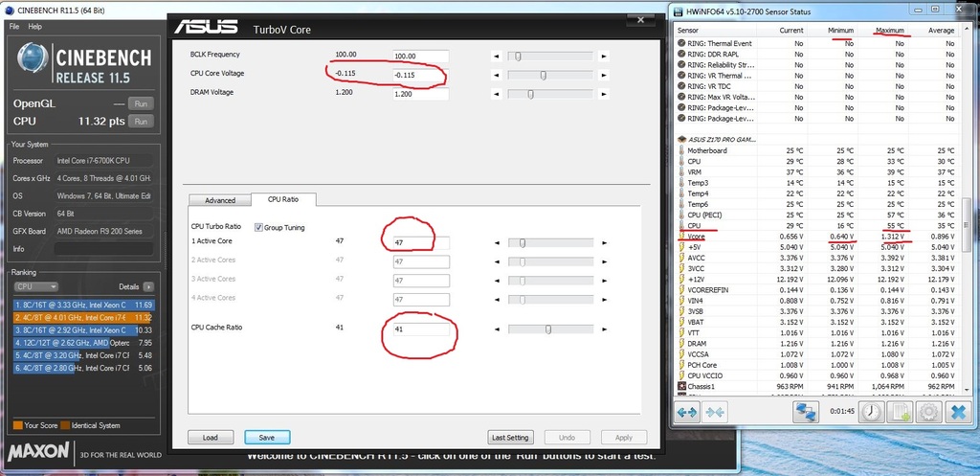
Task: Open the File menu in Cinebench
Action: pos(14,27)
